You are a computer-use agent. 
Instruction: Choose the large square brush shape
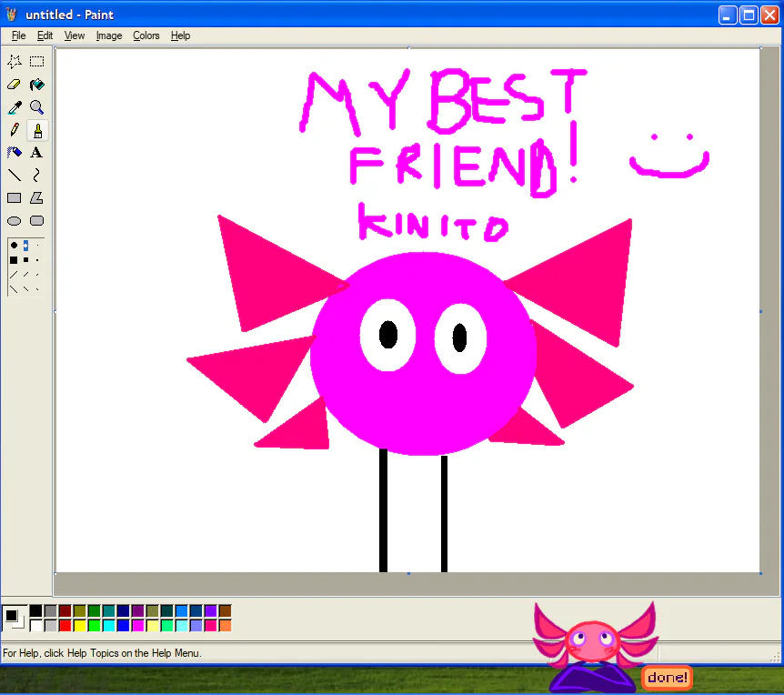(14, 260)
